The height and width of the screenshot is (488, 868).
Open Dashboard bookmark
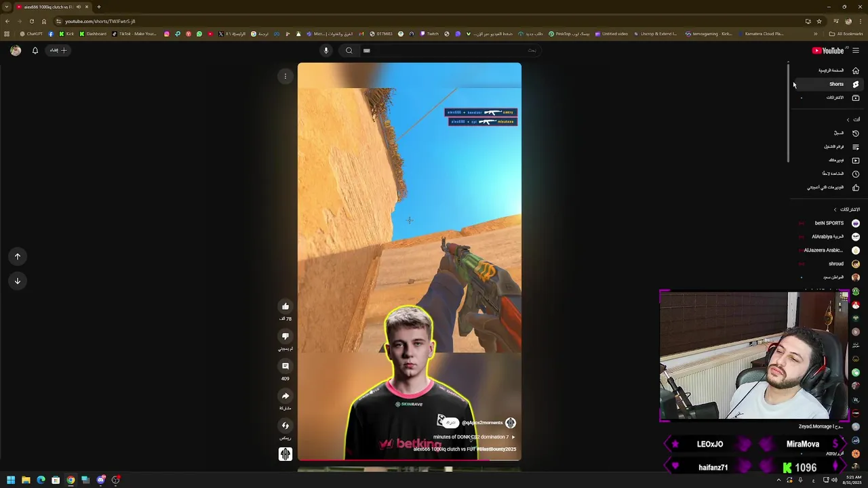pyautogui.click(x=93, y=34)
